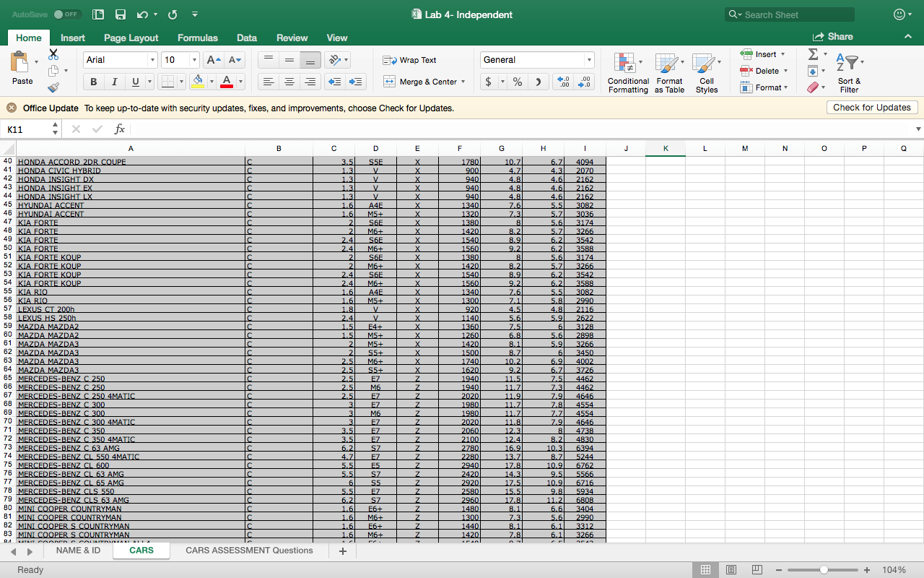The image size is (924, 578).
Task: Switch to the Formulas ribbon tab
Action: click(x=197, y=38)
